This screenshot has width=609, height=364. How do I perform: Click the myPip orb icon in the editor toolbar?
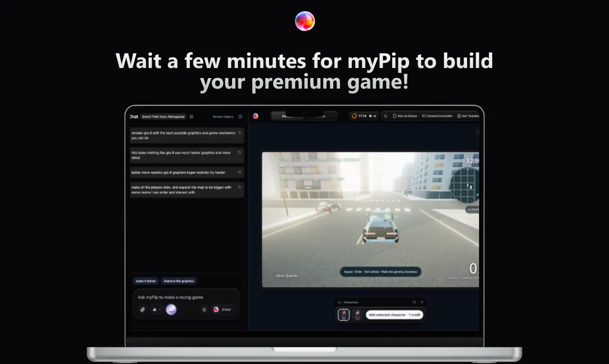coord(256,116)
